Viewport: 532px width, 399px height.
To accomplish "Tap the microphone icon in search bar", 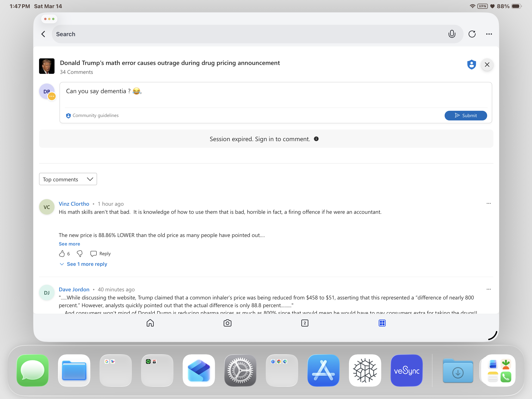I will click(452, 34).
